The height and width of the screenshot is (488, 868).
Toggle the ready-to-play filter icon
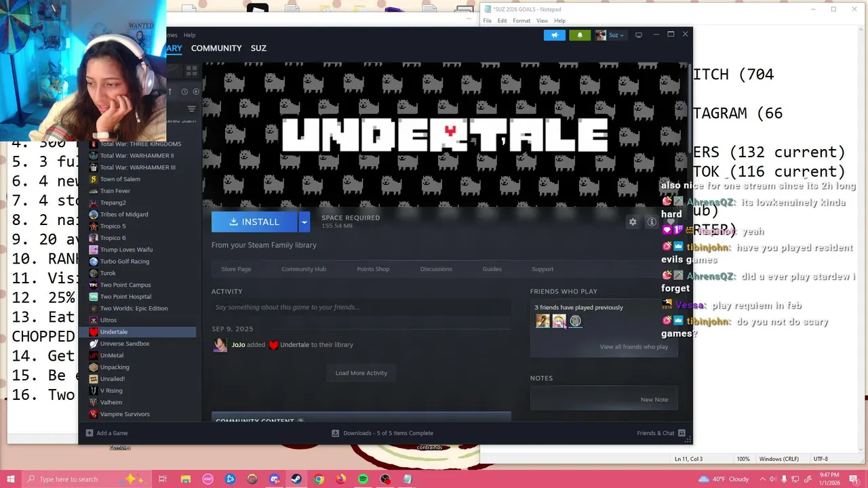pyautogui.click(x=196, y=91)
